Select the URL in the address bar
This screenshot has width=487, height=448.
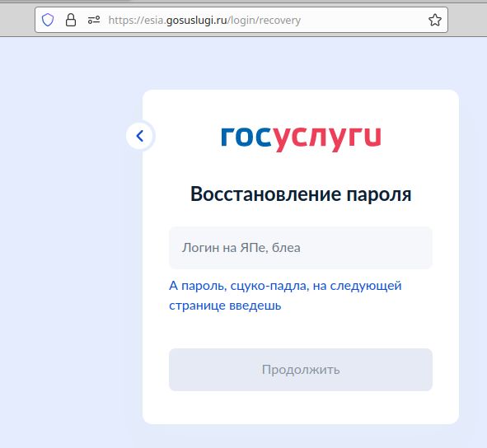point(204,21)
